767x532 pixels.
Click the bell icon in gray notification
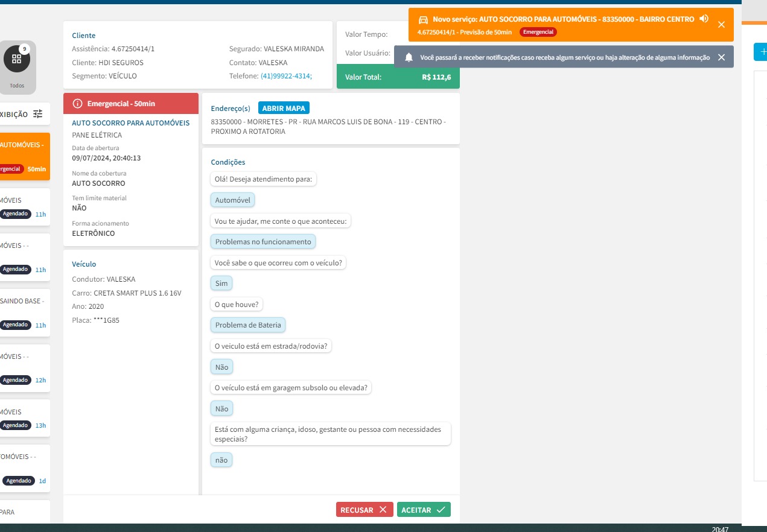tap(409, 57)
